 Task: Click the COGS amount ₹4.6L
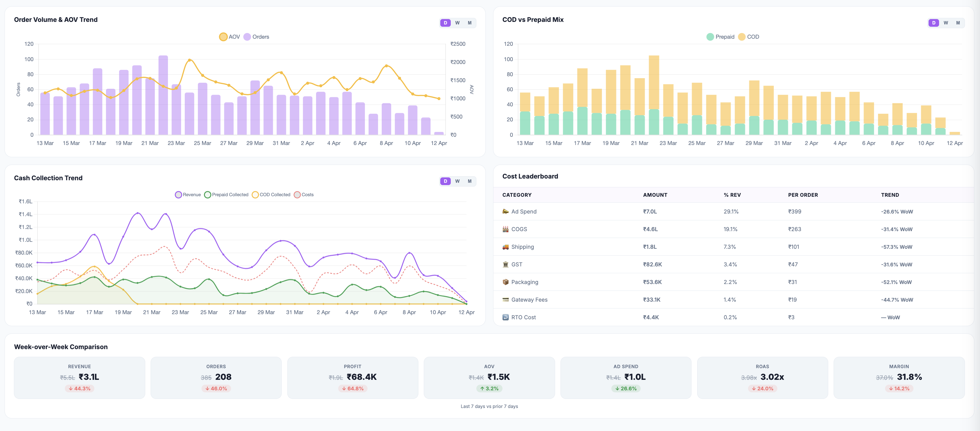[x=650, y=229]
